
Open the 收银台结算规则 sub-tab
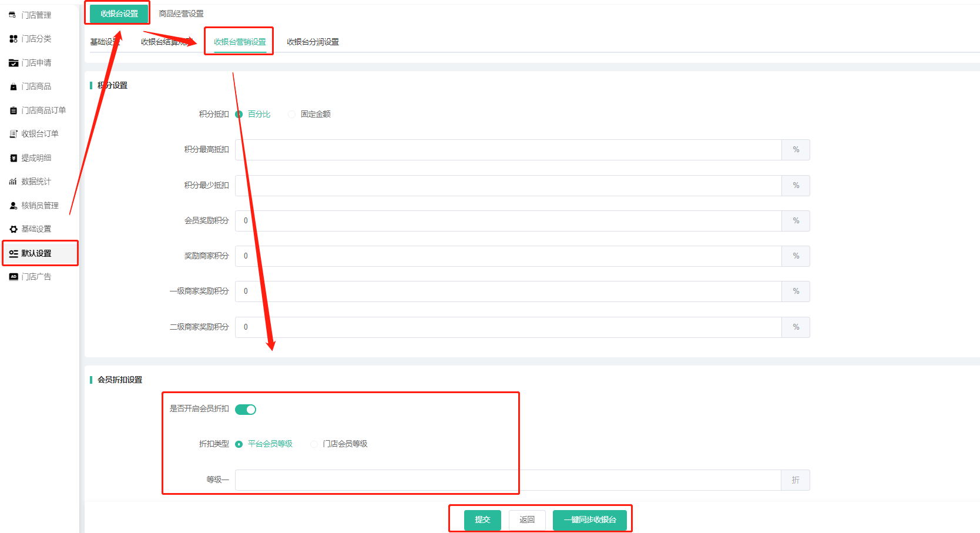pos(167,42)
